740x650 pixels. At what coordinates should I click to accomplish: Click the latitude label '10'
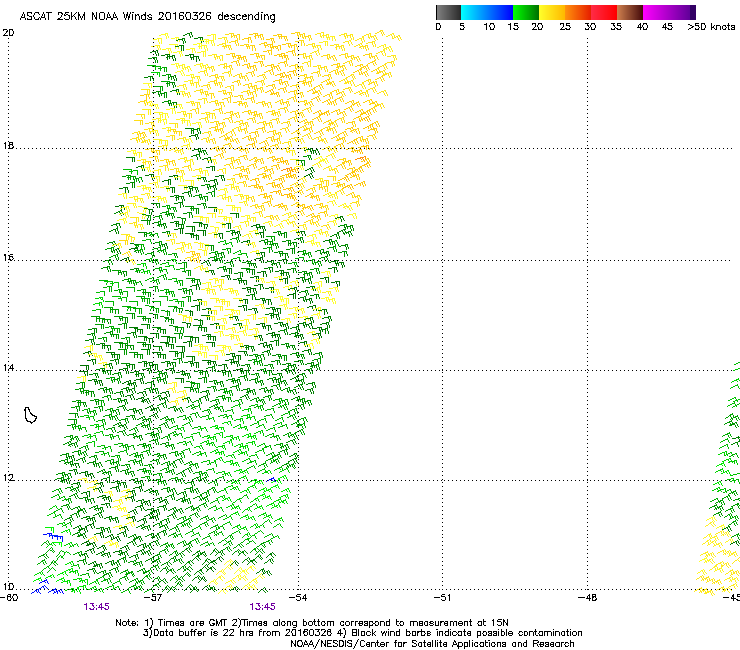(8, 587)
